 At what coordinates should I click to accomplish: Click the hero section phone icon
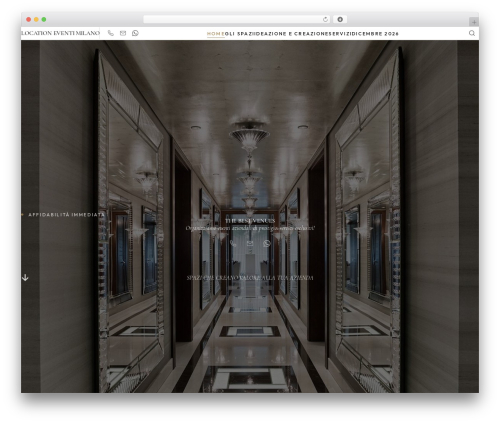tap(233, 244)
